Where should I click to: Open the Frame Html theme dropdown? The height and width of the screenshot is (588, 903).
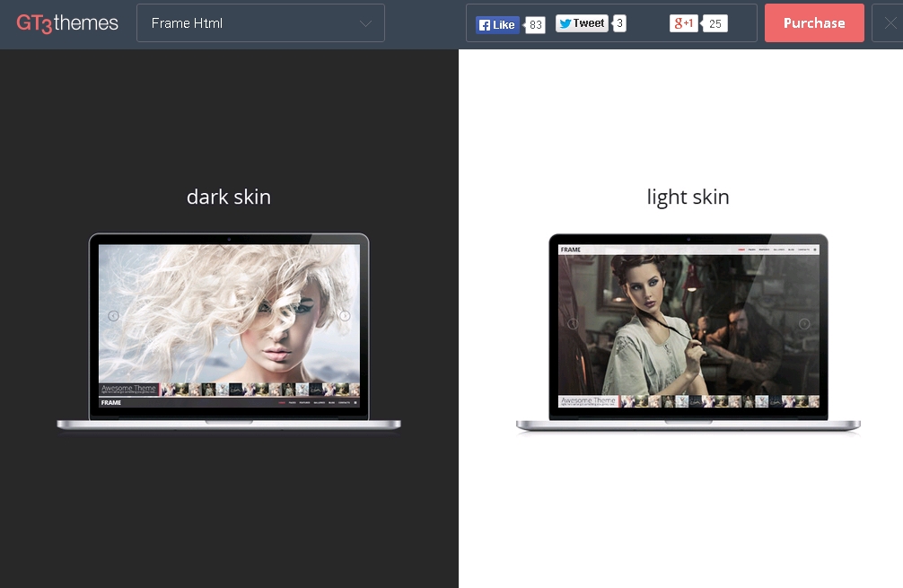(x=260, y=23)
